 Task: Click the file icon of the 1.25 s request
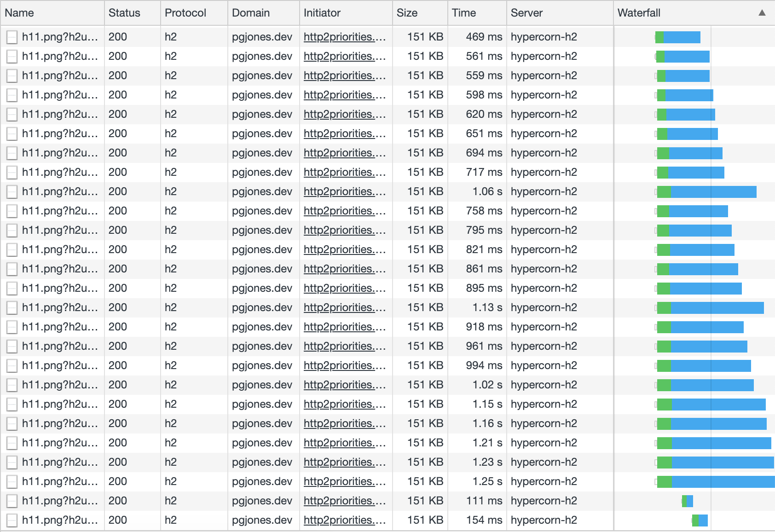12,482
